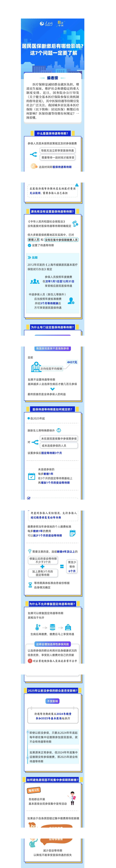Click the heading 医保待遇等待期是如何规定的?
Viewport: 116px width, 868px height.
[x=52, y=409]
